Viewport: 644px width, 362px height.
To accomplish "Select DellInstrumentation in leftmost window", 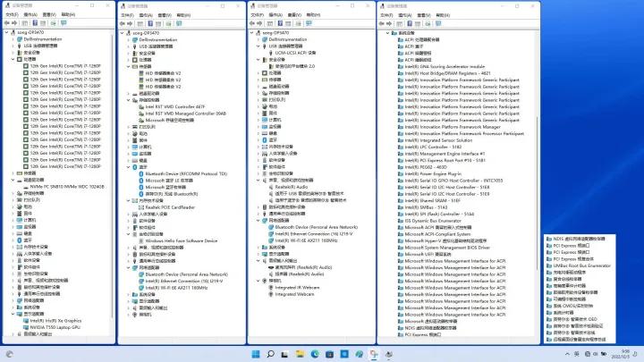I will (43, 39).
